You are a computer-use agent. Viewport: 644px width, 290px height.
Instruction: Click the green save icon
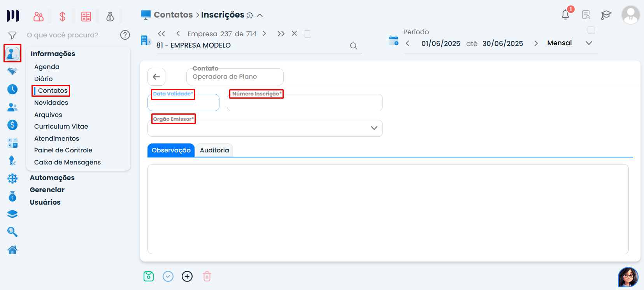point(149,276)
